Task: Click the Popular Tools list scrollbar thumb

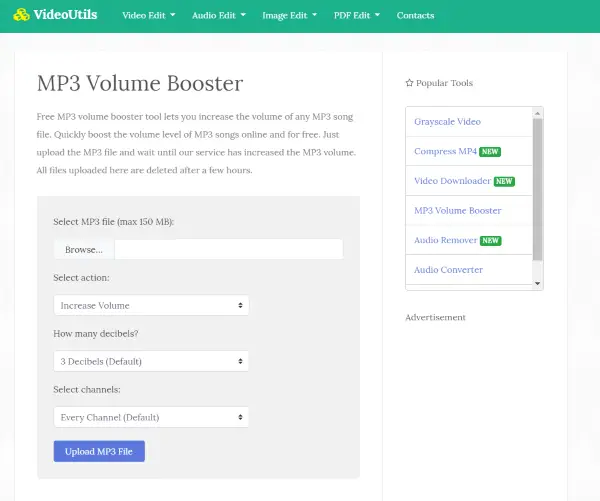Action: point(538,189)
